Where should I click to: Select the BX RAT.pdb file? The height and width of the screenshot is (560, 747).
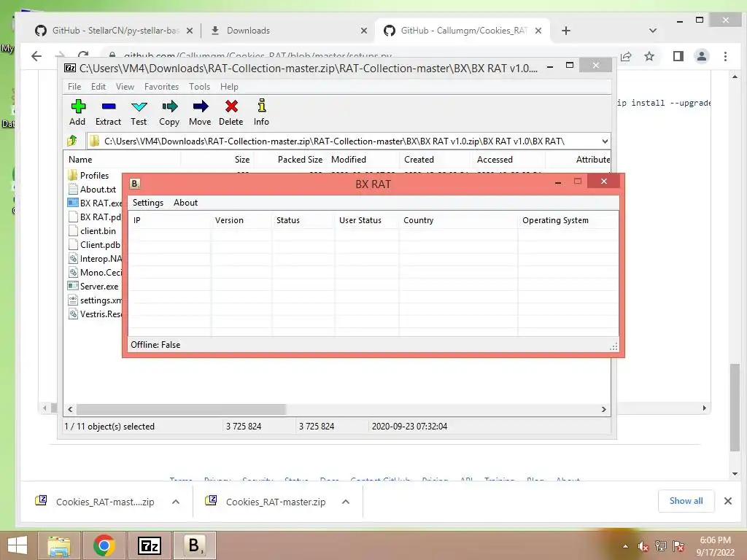95,217
